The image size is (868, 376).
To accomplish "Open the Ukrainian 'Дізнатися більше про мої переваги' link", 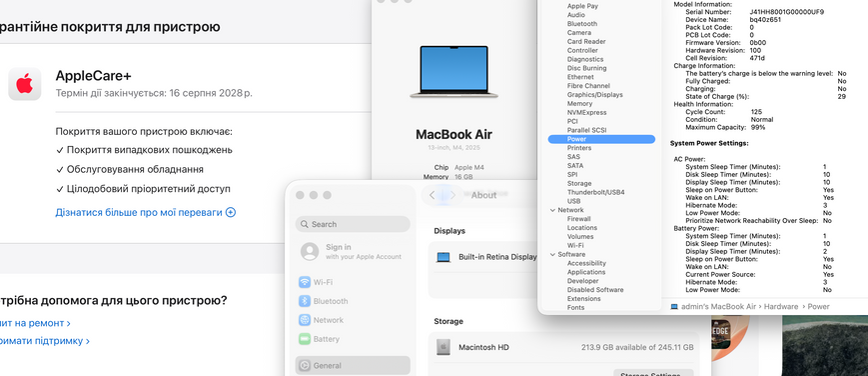I will [x=139, y=212].
